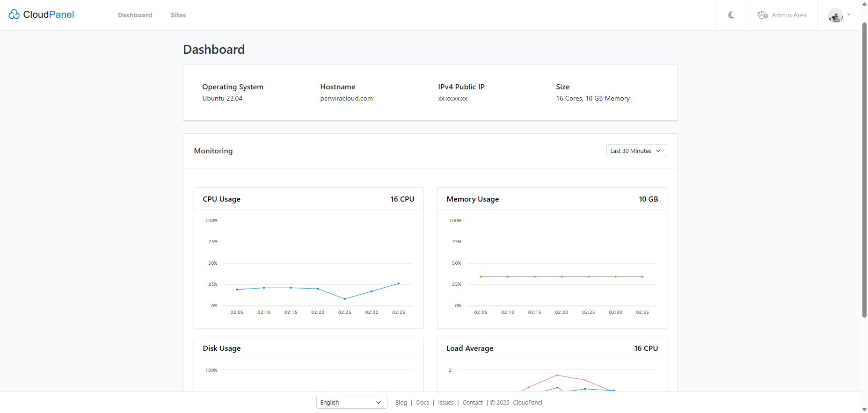Click the Load Average chart title
868x413 pixels.
tap(470, 348)
